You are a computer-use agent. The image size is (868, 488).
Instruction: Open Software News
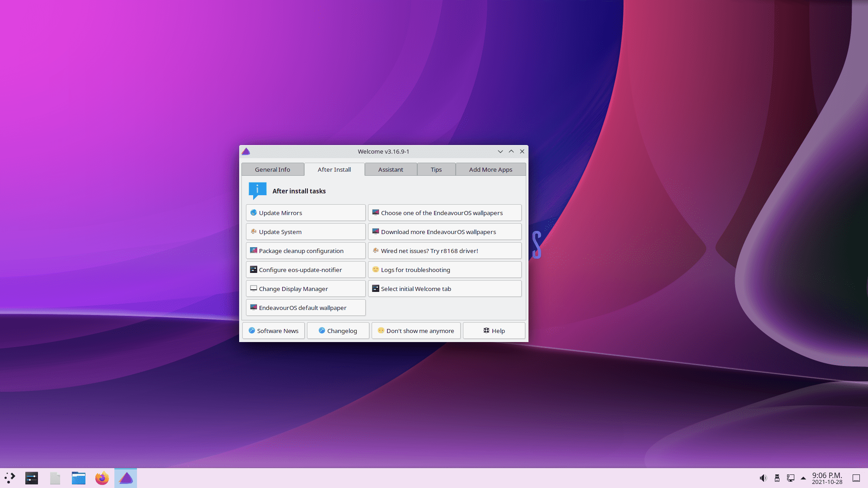click(x=274, y=331)
